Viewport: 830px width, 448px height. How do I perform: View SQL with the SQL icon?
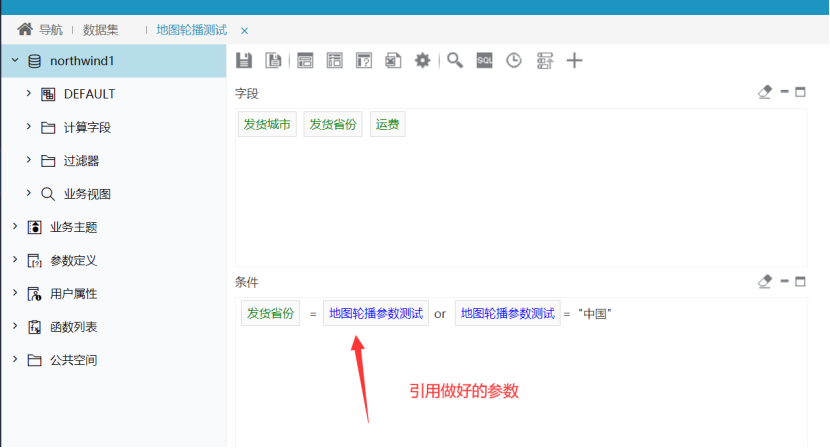point(484,60)
